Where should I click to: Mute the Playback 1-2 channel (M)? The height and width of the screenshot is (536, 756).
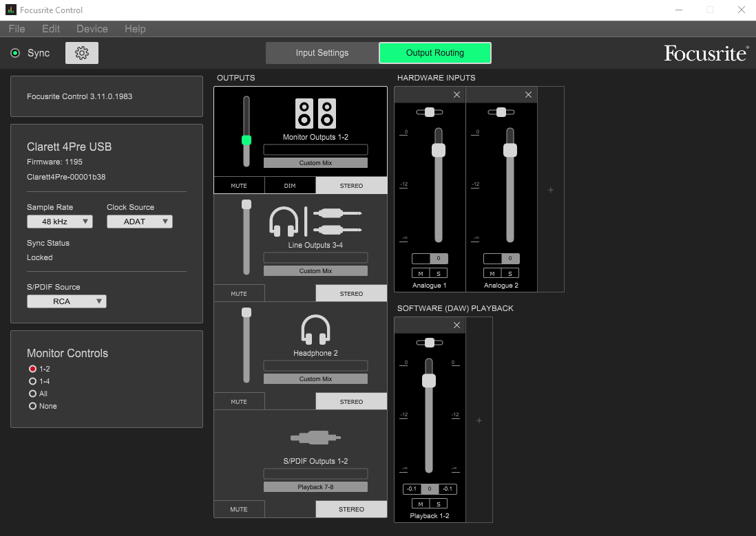[x=421, y=504]
